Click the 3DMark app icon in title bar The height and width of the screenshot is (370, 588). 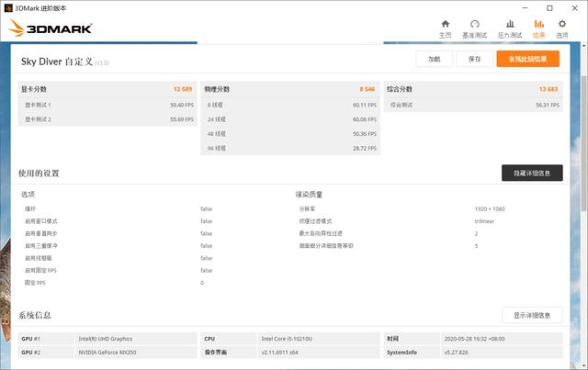(8, 8)
